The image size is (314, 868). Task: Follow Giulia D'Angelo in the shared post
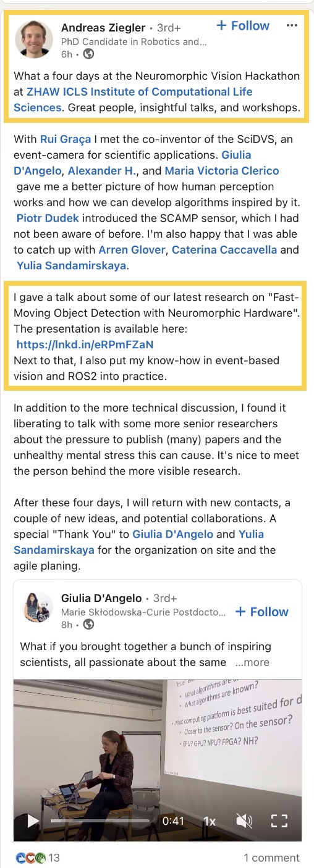[x=261, y=612]
